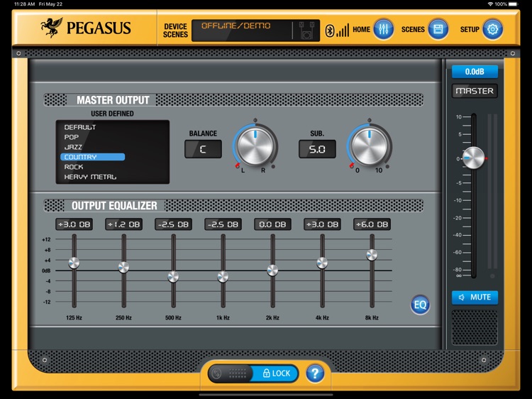Click the master volume fader knob
532x399 pixels.
473,158
